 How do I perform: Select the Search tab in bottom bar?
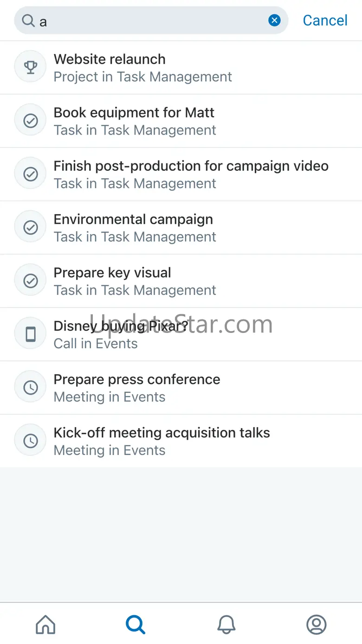tap(136, 624)
